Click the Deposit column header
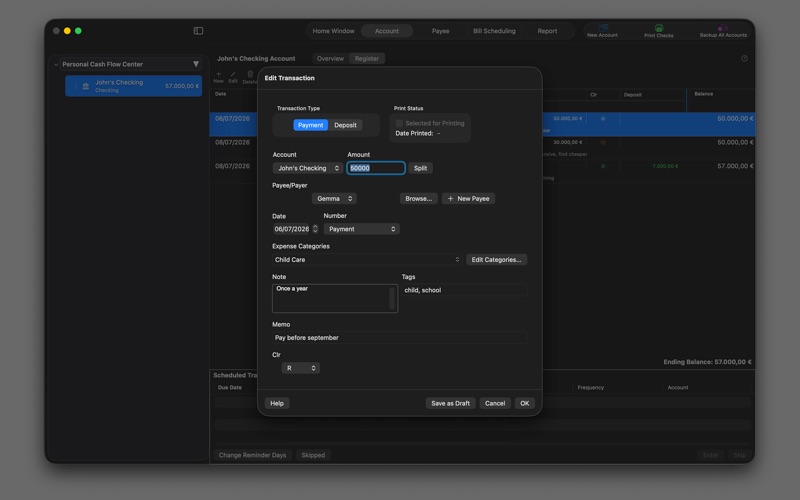Image resolution: width=800 pixels, height=500 pixels. pyautogui.click(x=633, y=94)
